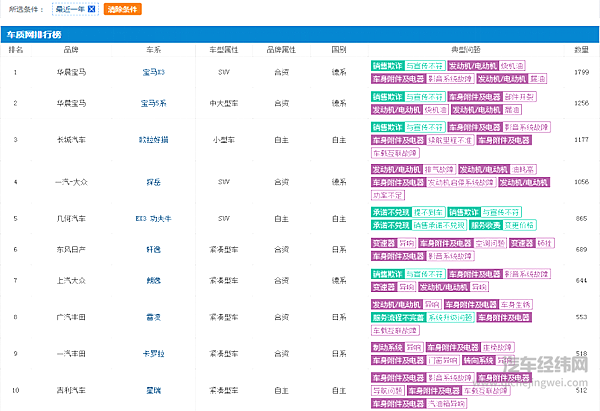600x411 pixels.
Task: Click 星瑞 row's 导航问题 tag
Action: [388, 391]
